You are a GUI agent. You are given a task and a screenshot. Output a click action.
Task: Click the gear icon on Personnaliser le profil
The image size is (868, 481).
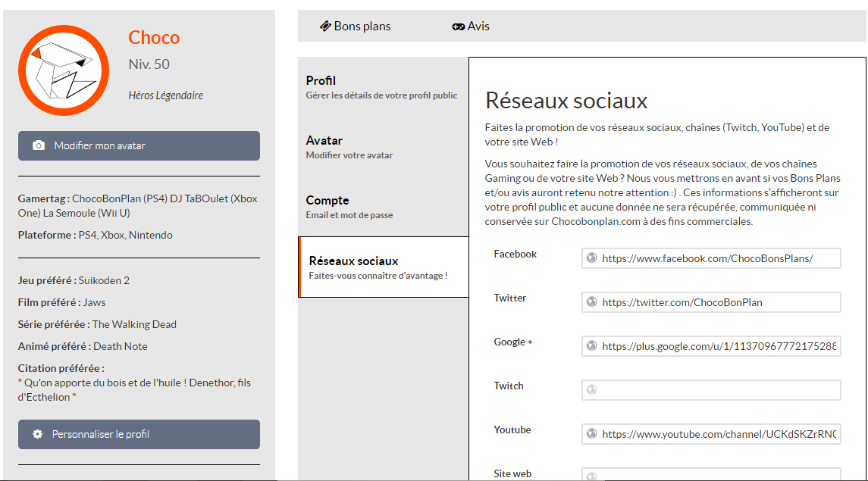click(x=37, y=434)
